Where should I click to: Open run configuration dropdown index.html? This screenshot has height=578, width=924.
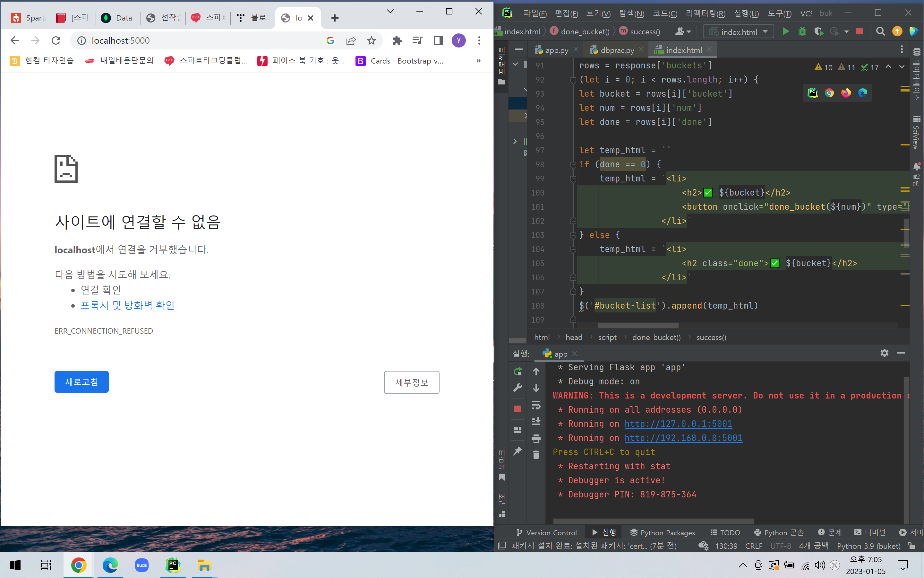click(739, 32)
